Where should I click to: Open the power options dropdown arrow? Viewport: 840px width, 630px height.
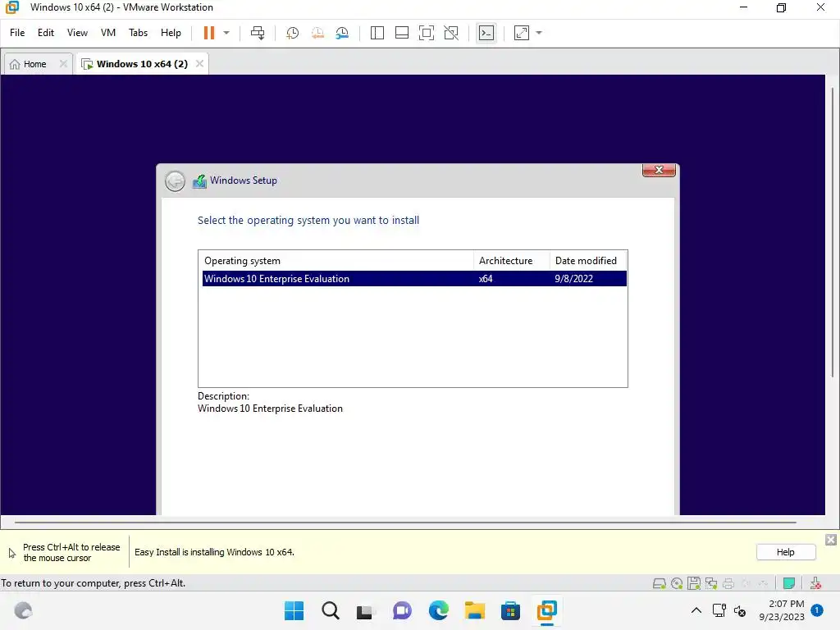226,33
